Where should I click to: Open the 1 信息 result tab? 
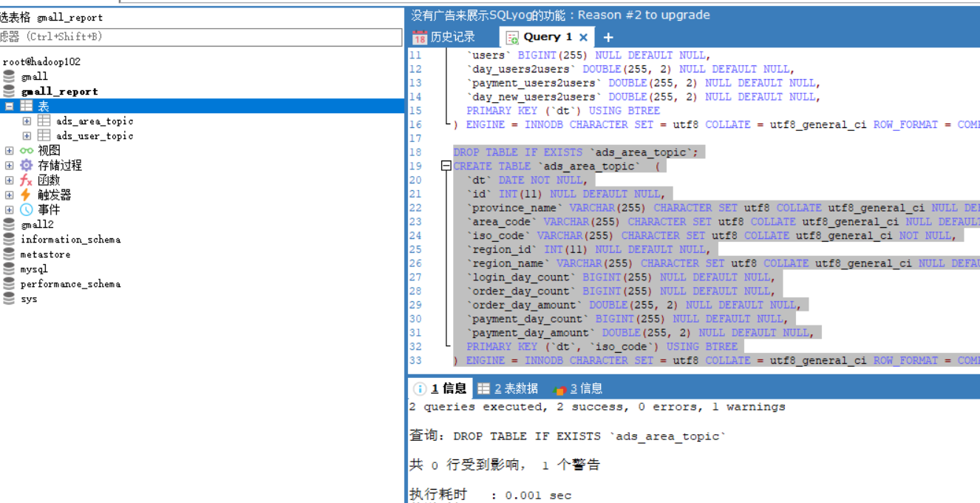pyautogui.click(x=440, y=388)
